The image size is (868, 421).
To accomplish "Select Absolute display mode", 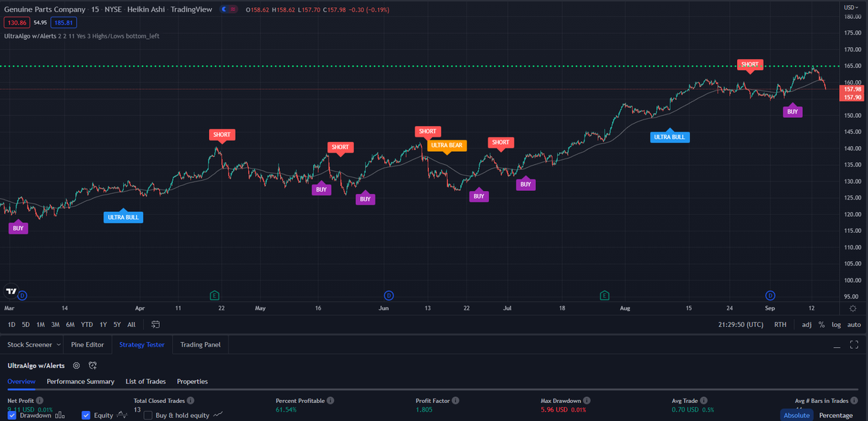I will coord(796,415).
